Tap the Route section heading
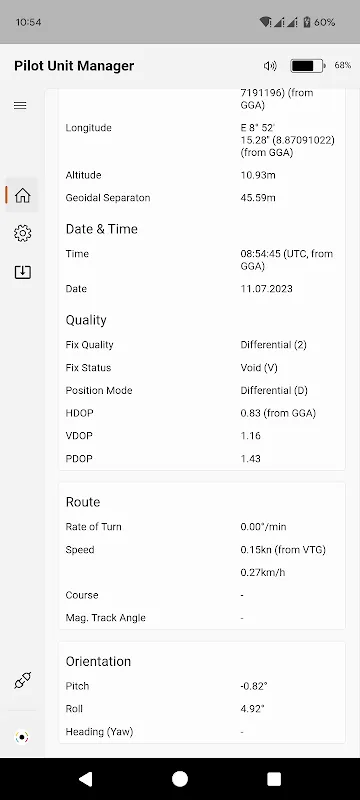This screenshot has width=360, height=800. click(83, 502)
